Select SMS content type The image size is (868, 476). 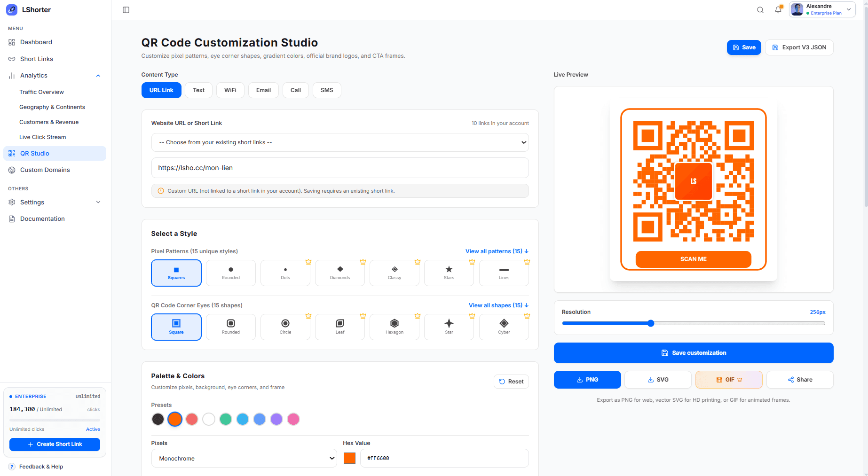[x=327, y=90]
